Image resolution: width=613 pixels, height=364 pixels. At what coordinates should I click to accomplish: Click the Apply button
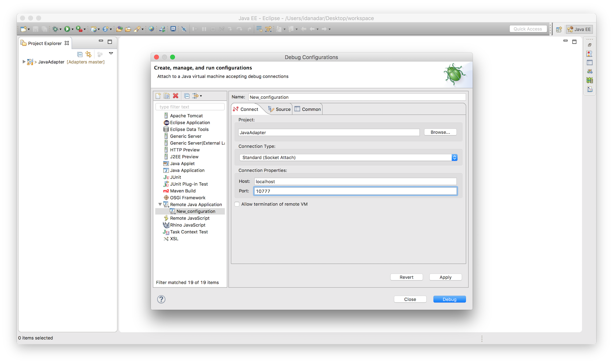(x=445, y=277)
